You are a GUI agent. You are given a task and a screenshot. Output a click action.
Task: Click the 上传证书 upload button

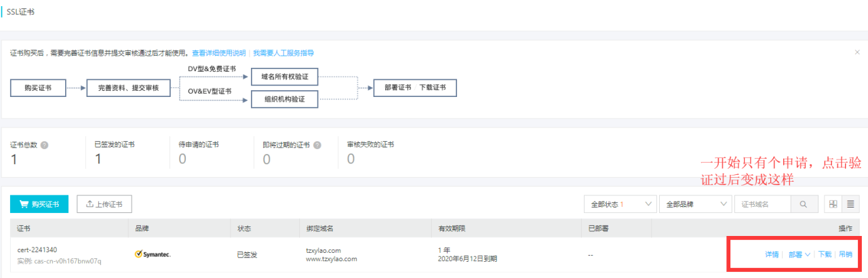(104, 204)
